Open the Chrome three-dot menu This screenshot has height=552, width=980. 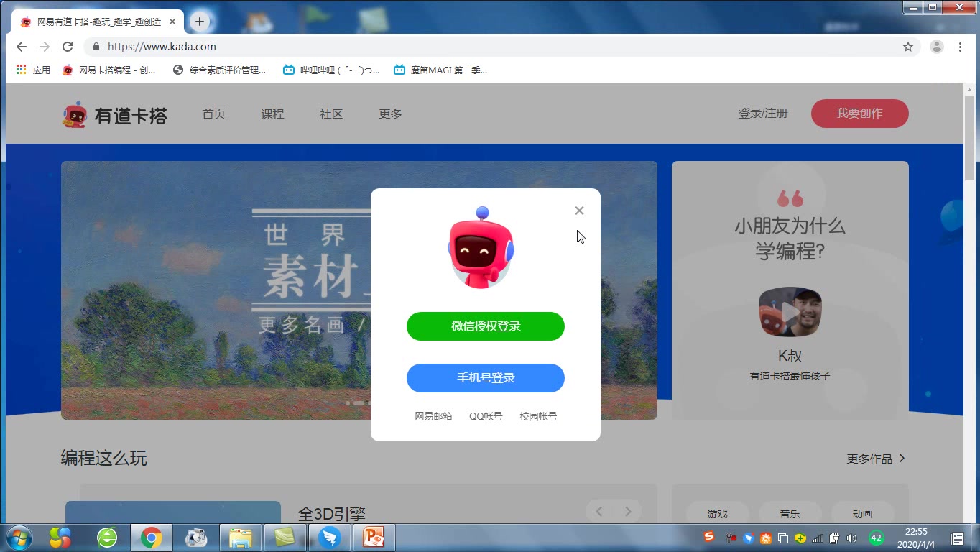[960, 47]
